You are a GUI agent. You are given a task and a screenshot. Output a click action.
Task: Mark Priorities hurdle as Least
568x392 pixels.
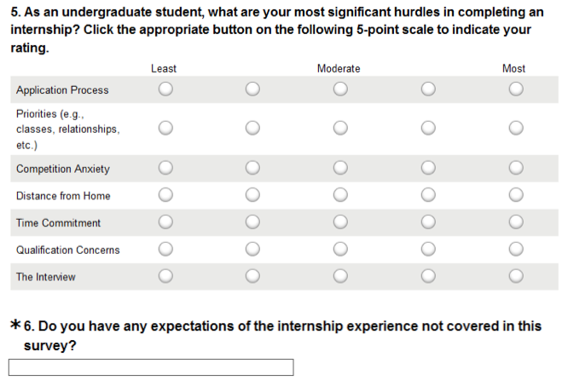(165, 128)
